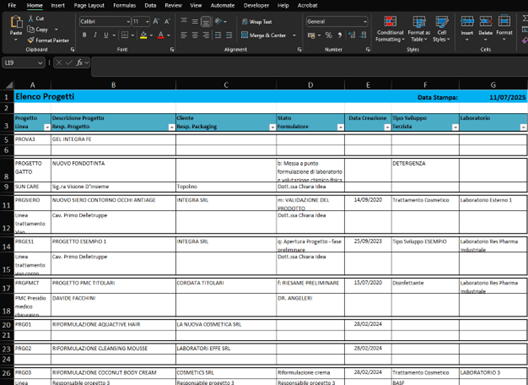528x385 pixels.
Task: Click the text orientation icon
Action: 219,22
